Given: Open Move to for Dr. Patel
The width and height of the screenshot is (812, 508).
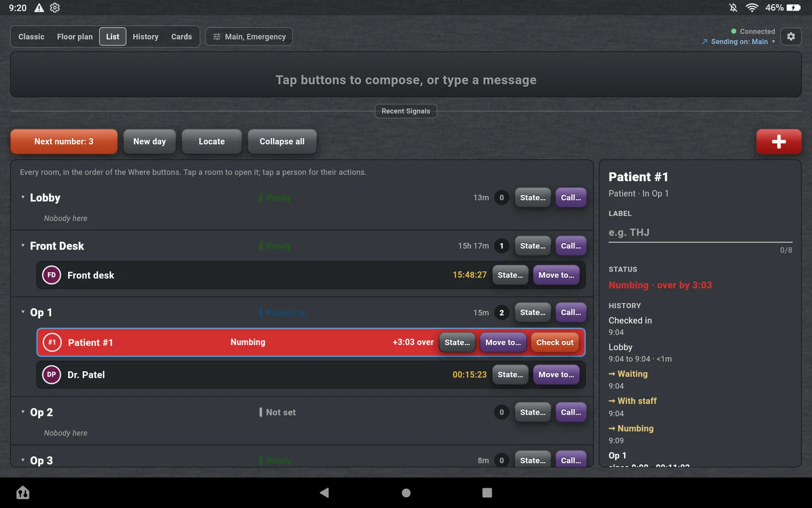Looking at the screenshot, I should 556,375.
